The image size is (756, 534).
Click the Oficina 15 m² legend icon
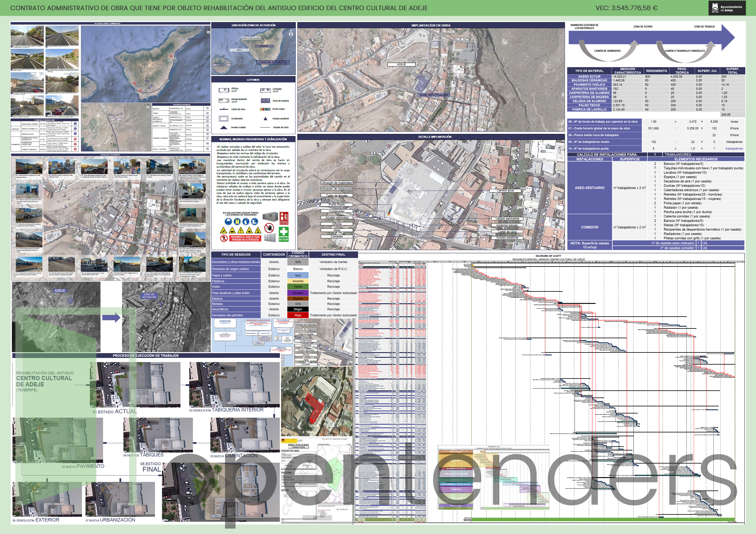224,90
